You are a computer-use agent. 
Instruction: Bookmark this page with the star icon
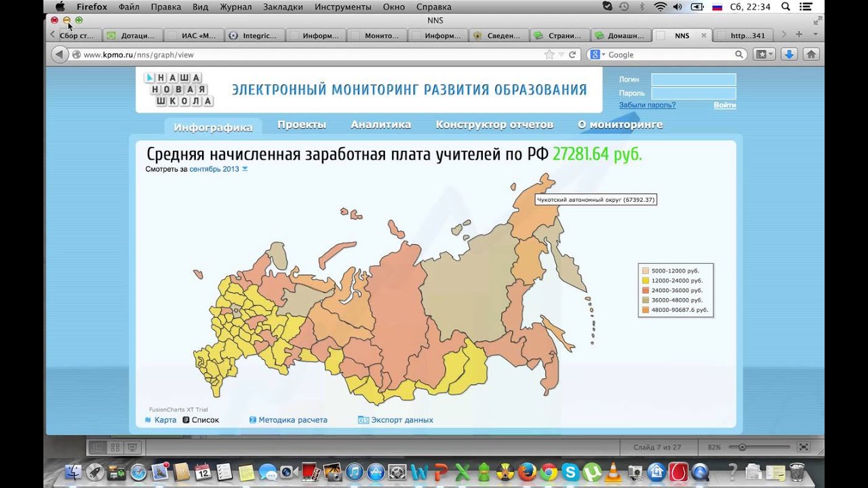(x=549, y=54)
